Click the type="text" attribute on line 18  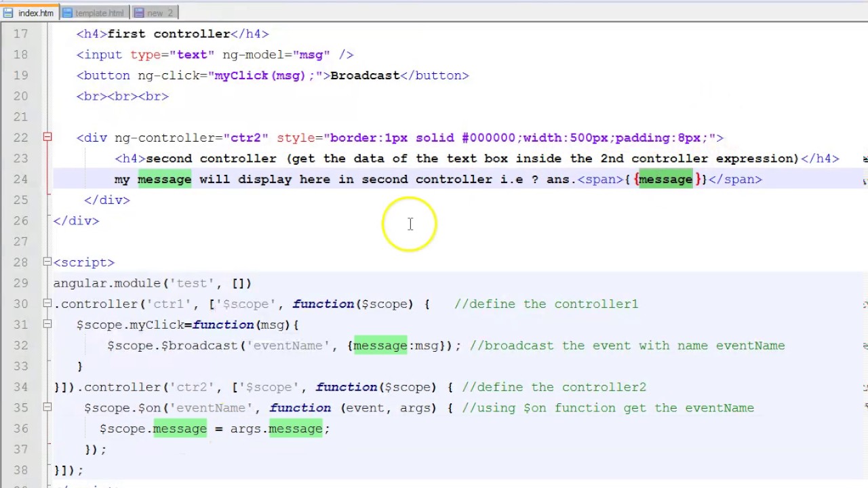click(x=172, y=55)
